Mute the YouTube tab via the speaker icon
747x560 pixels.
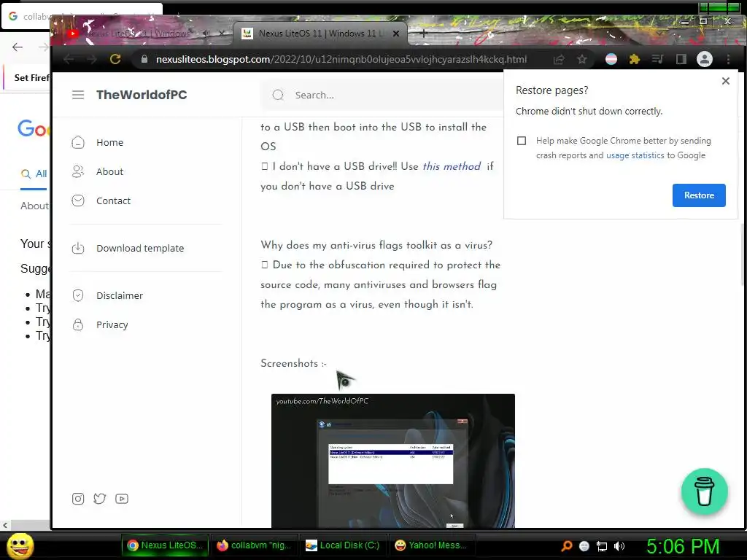click(x=206, y=34)
